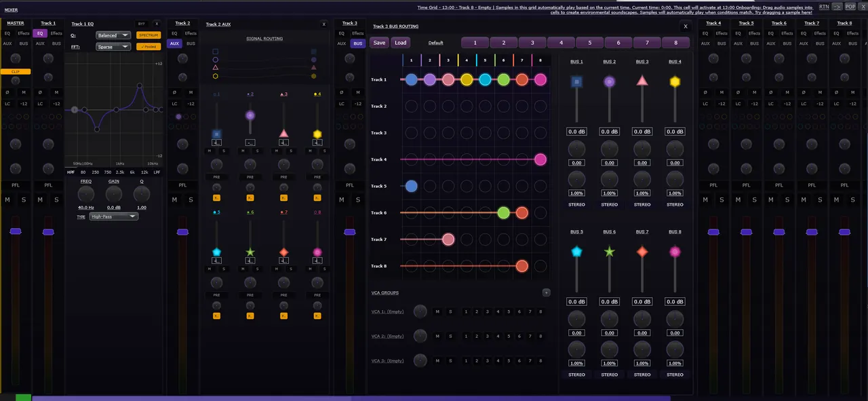868x401 pixels.
Task: Open the Track 1 EQ tab
Action: click(40, 33)
